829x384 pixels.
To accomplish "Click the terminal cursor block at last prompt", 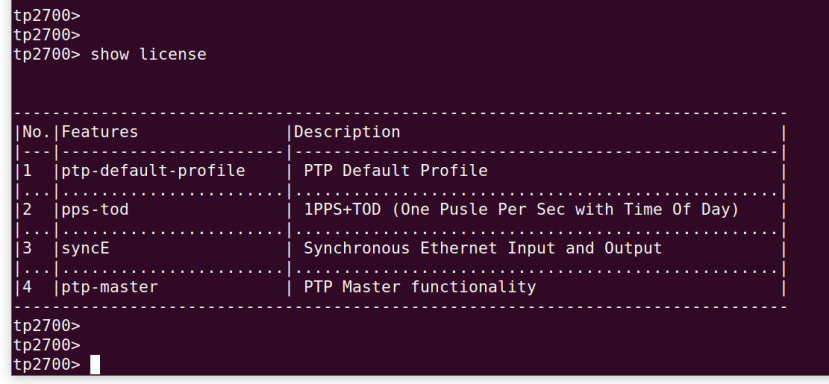I will [95, 364].
